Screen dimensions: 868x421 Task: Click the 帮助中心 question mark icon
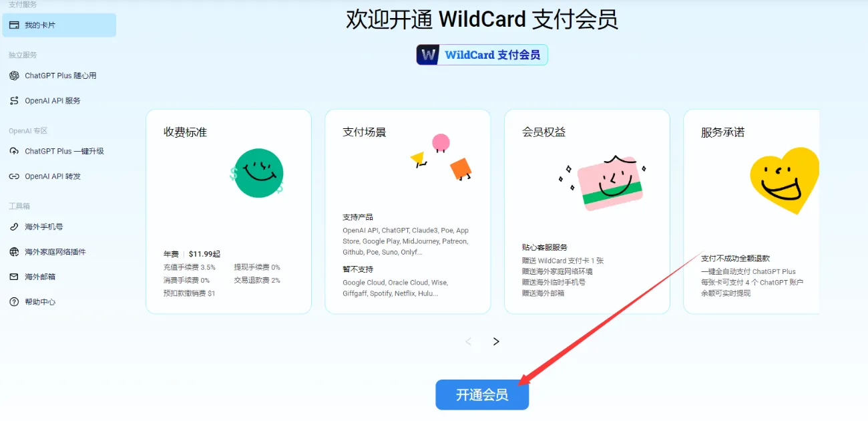(x=14, y=302)
